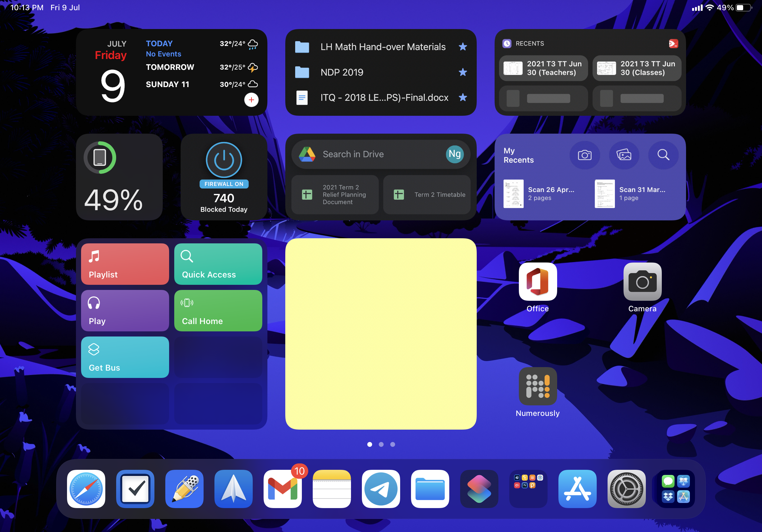The image size is (762, 532).
Task: Launch Telegram from the dock
Action: tap(381, 489)
